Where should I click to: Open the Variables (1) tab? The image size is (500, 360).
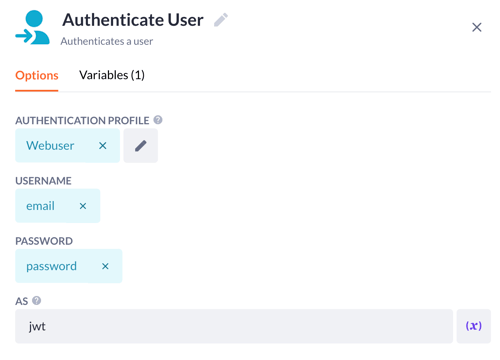tap(112, 75)
